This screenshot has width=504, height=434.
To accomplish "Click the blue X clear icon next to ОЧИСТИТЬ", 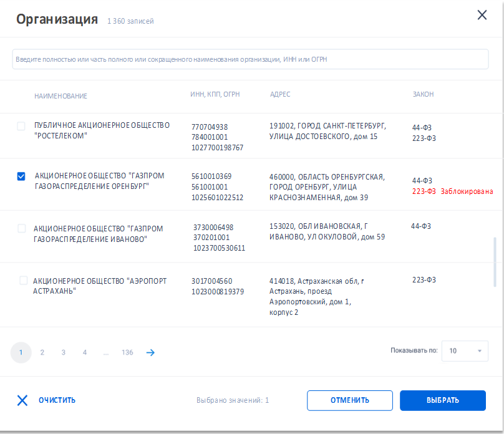I will pos(22,400).
